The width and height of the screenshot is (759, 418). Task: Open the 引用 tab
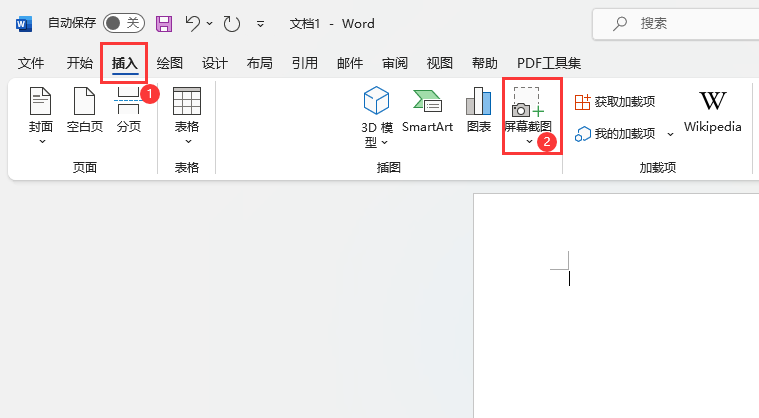click(305, 63)
